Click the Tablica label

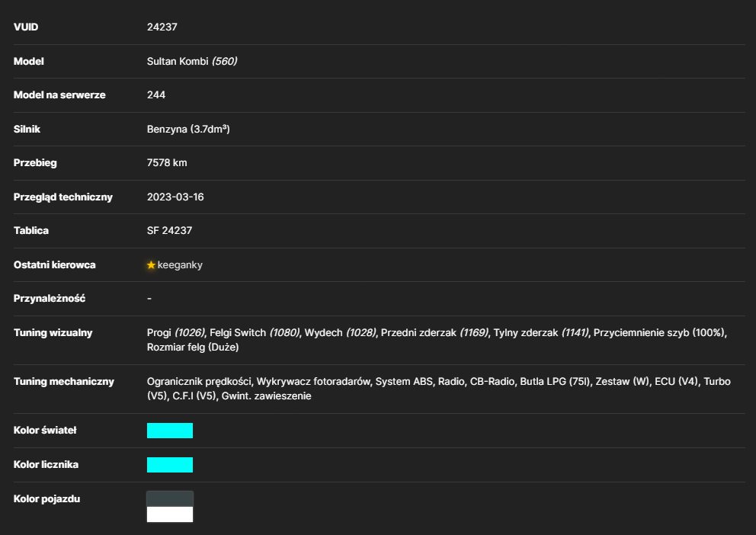[30, 231]
